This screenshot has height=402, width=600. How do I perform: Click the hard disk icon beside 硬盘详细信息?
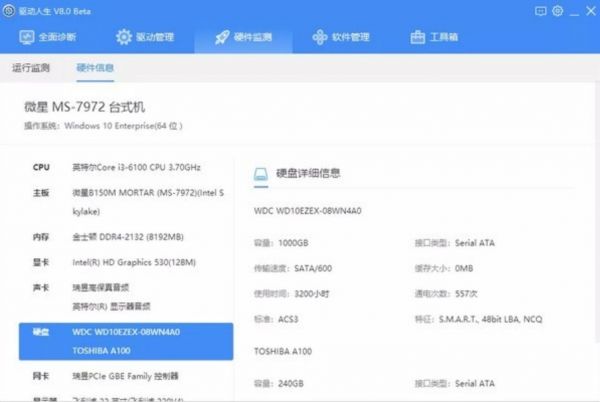pyautogui.click(x=261, y=174)
